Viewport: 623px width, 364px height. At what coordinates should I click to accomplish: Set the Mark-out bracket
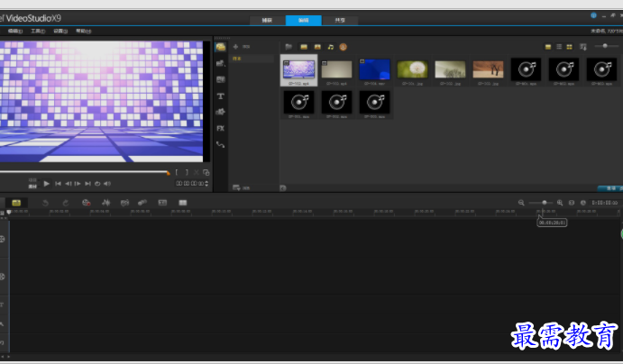click(187, 172)
